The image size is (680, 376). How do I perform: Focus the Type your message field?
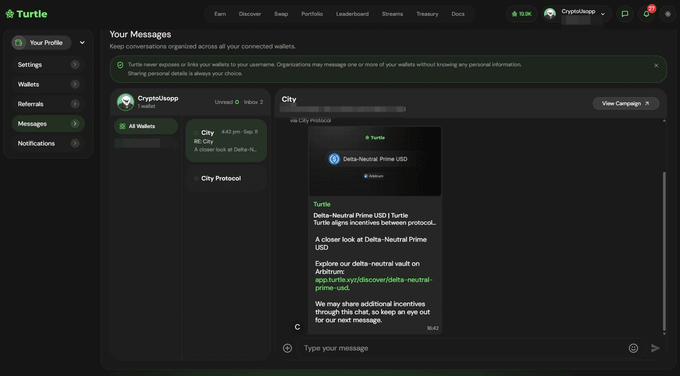tap(462, 348)
